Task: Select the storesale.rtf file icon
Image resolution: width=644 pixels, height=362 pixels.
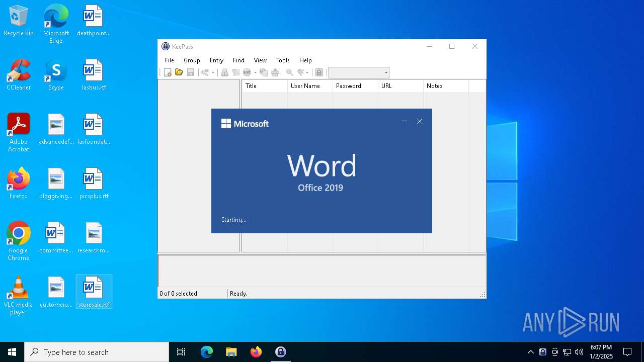Action: tap(94, 292)
